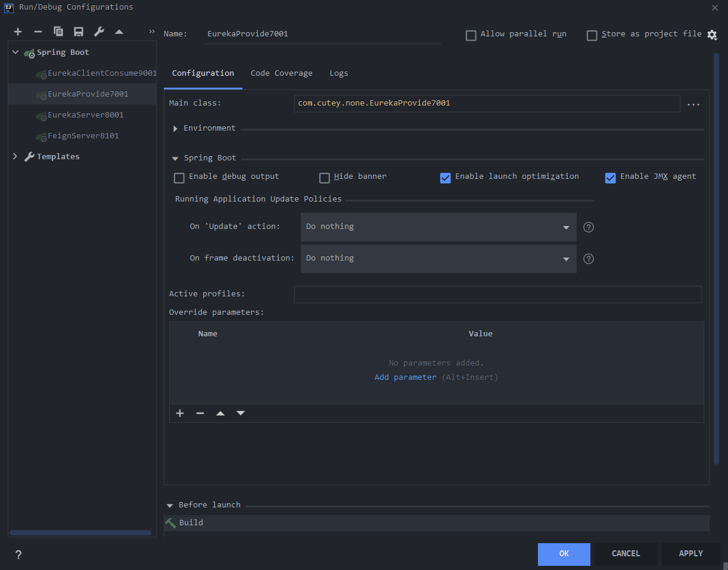Open the Code Coverage tab
The image size is (728, 570).
click(x=282, y=73)
